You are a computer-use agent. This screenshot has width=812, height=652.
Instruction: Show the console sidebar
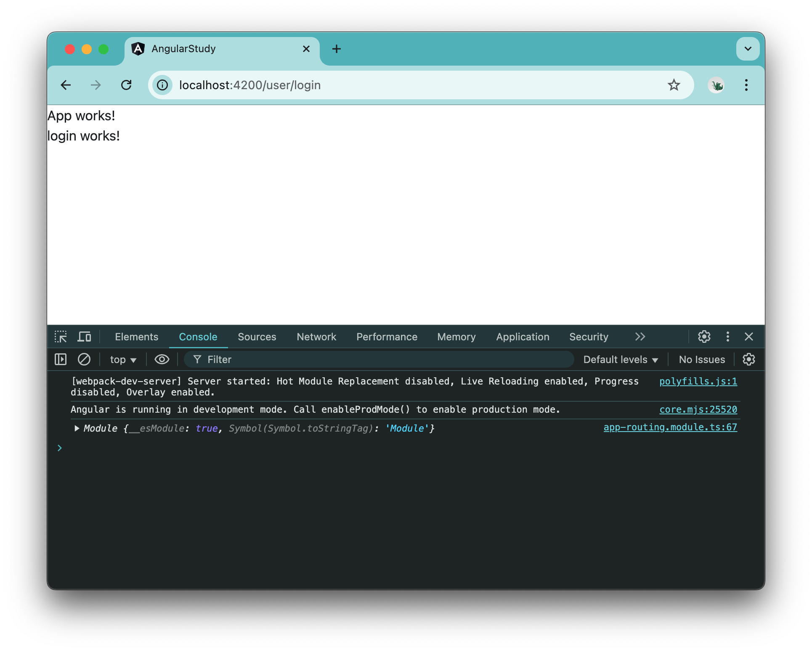(61, 359)
